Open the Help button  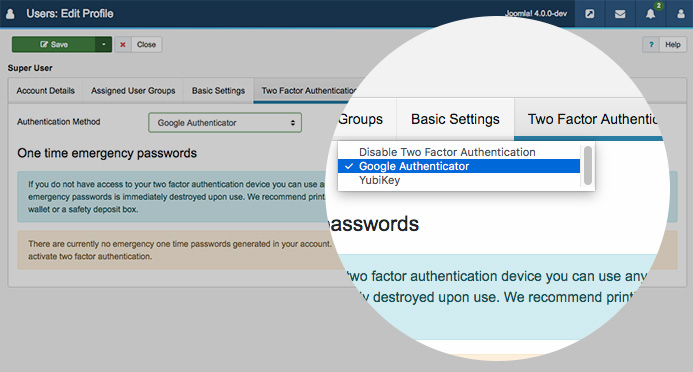tap(673, 45)
